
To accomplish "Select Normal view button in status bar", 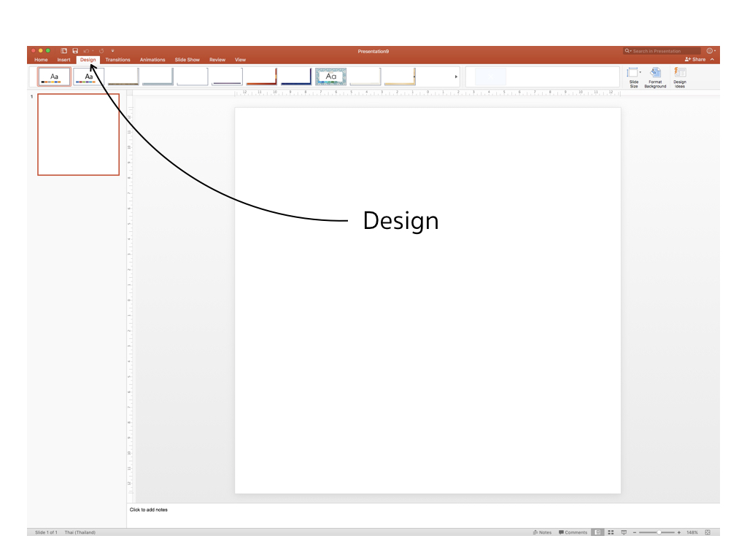I will (x=597, y=532).
